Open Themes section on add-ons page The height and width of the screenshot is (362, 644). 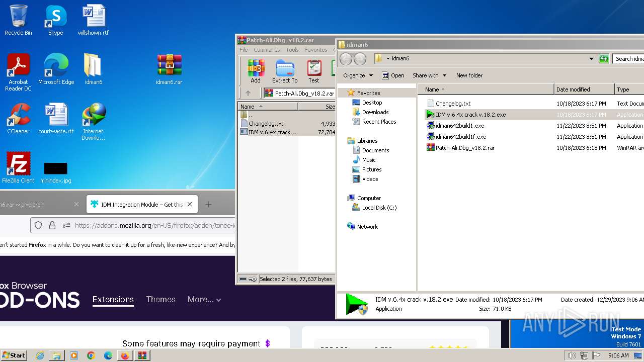(x=161, y=299)
